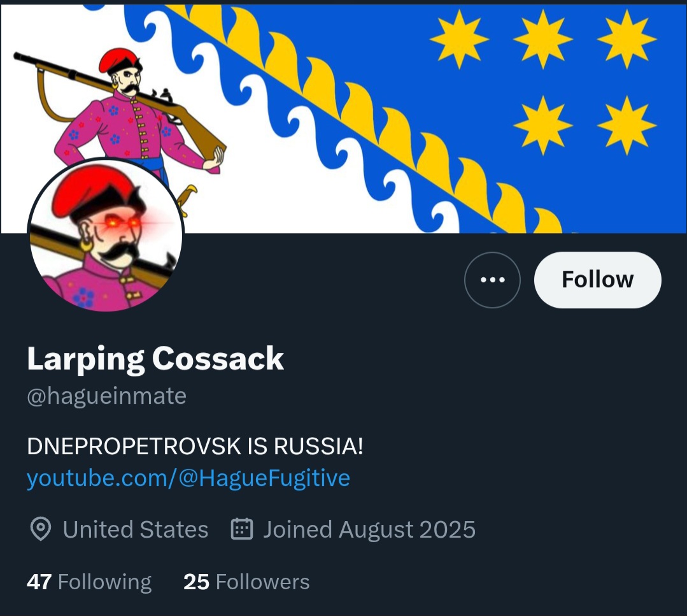Image resolution: width=687 pixels, height=616 pixels.
Task: Click the calendar joined-date icon
Action: click(242, 529)
